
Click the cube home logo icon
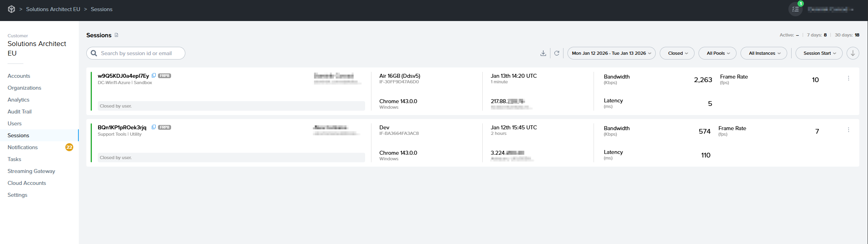pyautogui.click(x=11, y=9)
